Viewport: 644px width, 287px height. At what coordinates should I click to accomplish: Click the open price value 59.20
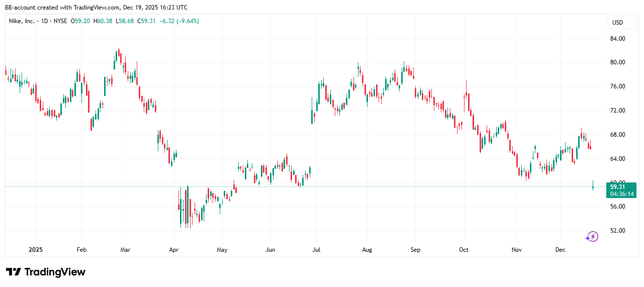pos(82,21)
